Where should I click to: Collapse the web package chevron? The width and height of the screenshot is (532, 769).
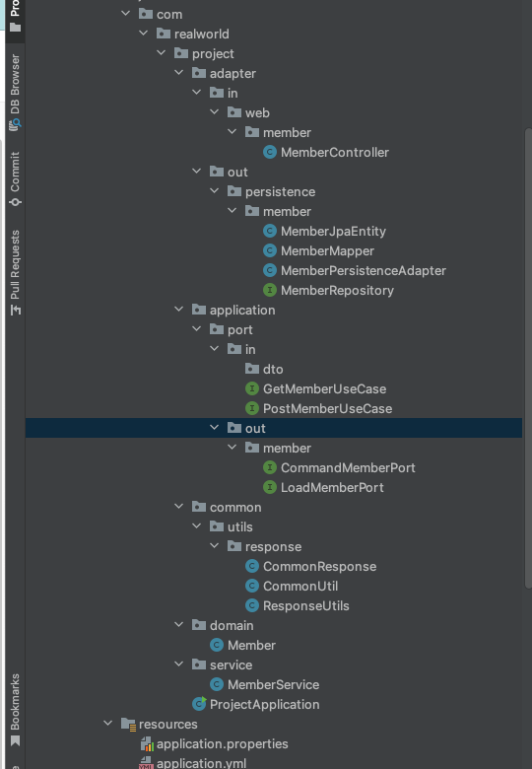pos(214,111)
